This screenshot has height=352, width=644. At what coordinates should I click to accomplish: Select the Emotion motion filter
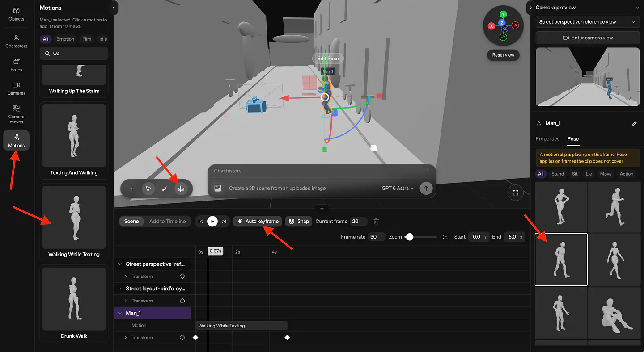click(65, 39)
